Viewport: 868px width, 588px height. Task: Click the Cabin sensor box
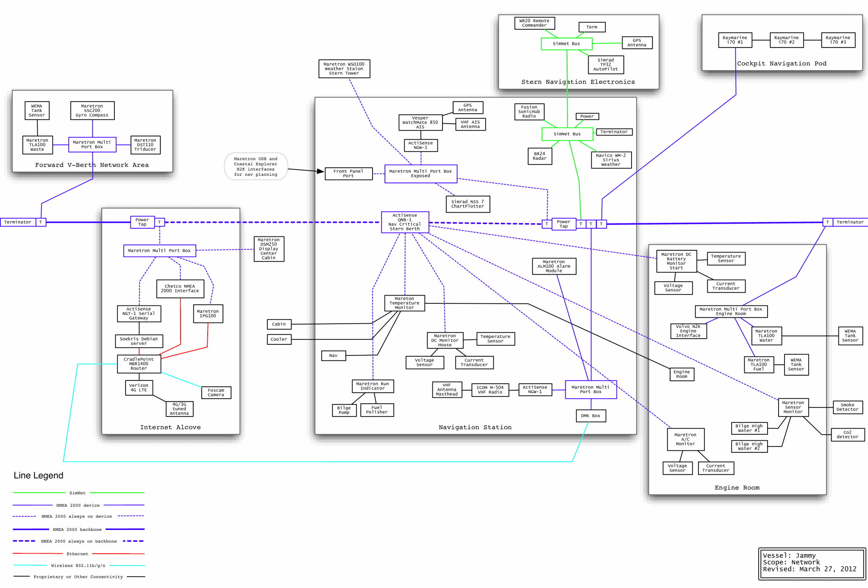(279, 324)
